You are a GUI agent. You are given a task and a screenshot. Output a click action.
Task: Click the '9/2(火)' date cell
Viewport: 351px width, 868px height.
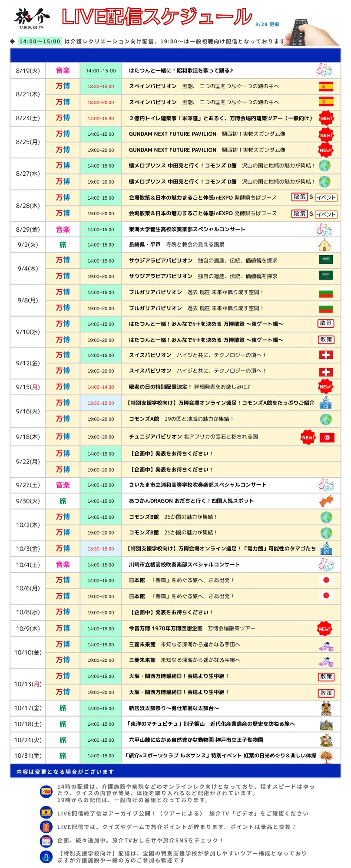click(28, 245)
